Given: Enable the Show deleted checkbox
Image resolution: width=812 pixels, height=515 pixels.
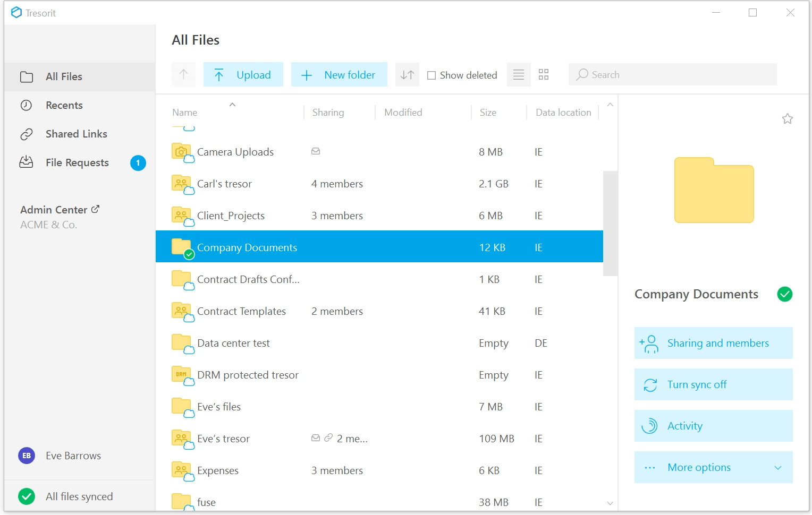Looking at the screenshot, I should pyautogui.click(x=432, y=75).
